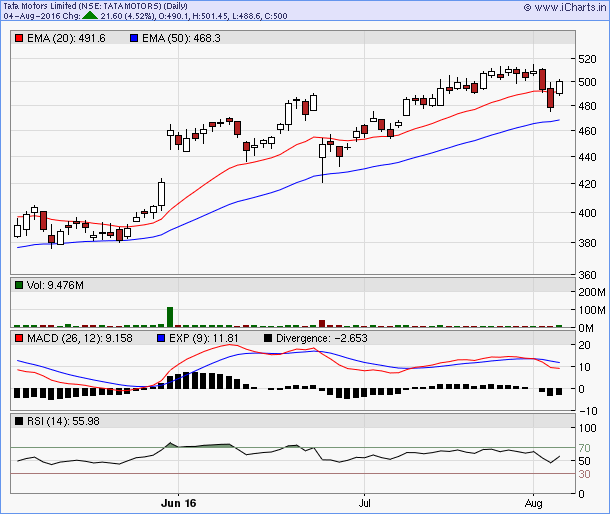Click the 460 price axis label

tap(587, 131)
